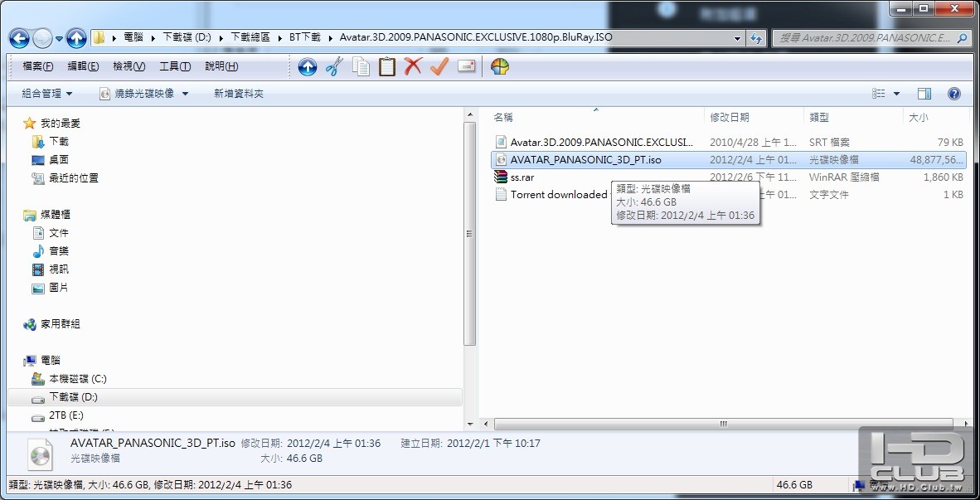Click the Forward navigation arrow
The image size is (980, 500).
point(42,39)
